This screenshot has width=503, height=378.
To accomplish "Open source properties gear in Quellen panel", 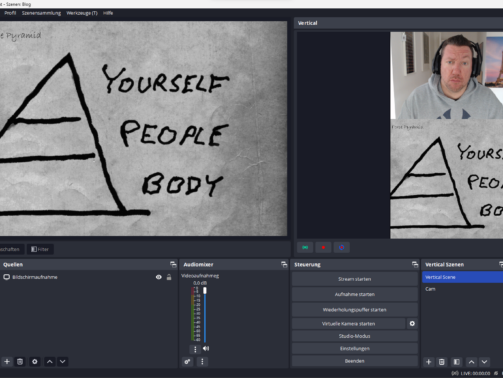I will (x=35, y=362).
